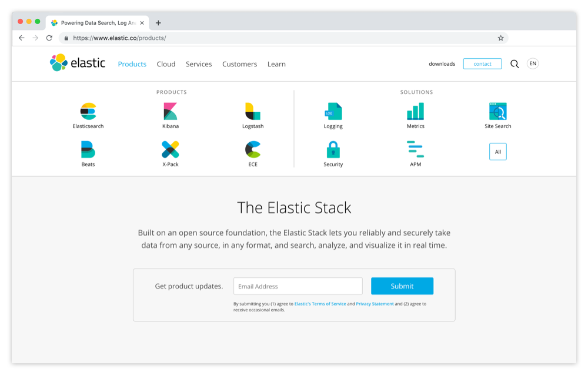588x376 pixels.
Task: Focus the Email Address field
Action: [x=298, y=286]
